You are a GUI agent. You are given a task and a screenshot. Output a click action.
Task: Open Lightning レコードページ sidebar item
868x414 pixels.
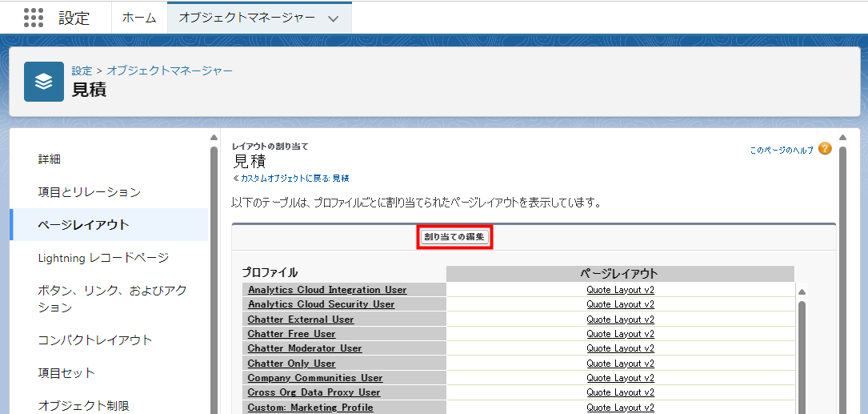(x=103, y=258)
